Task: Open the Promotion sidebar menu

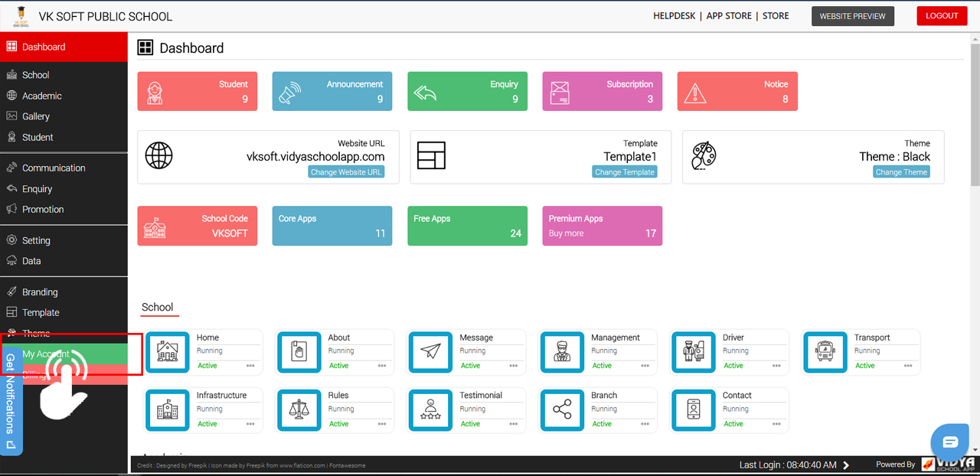Action: coord(64,209)
